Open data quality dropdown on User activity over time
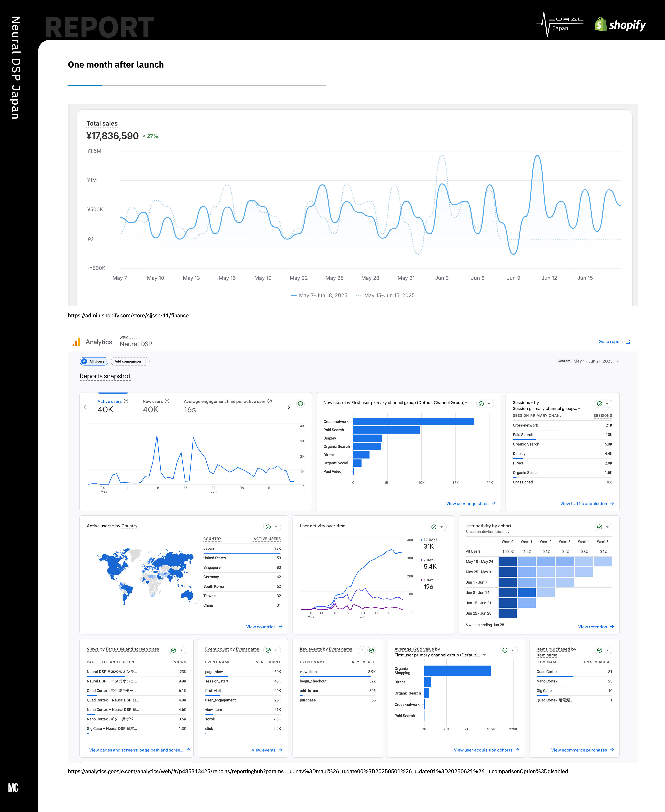665x812 pixels. tap(438, 527)
